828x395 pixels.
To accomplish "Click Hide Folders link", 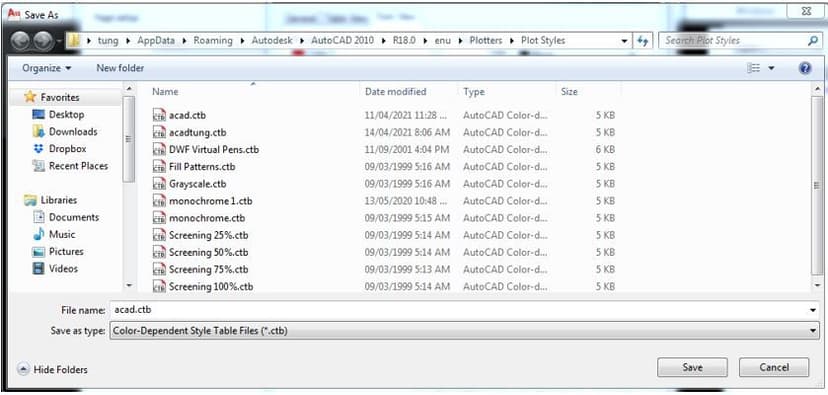I will click(60, 370).
